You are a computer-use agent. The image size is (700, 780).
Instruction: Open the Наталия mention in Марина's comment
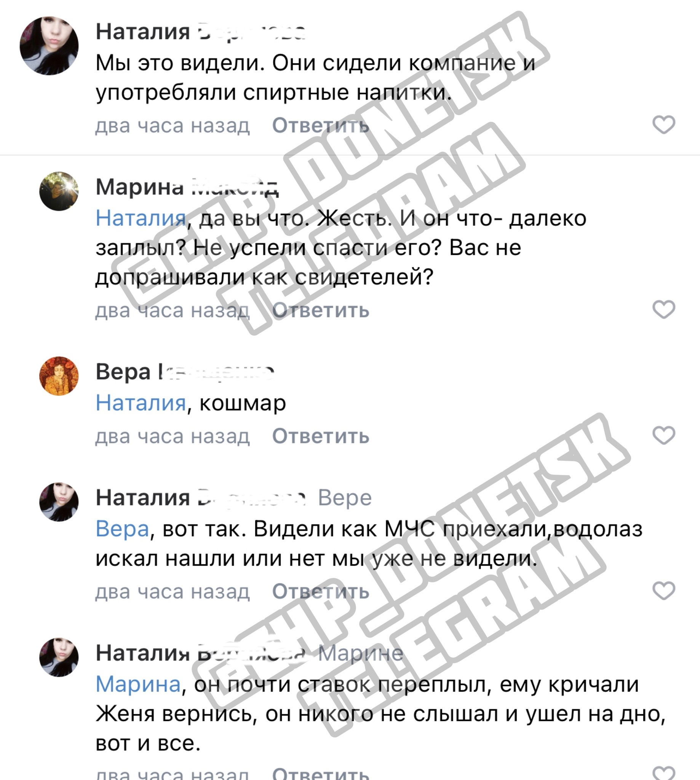point(141,218)
